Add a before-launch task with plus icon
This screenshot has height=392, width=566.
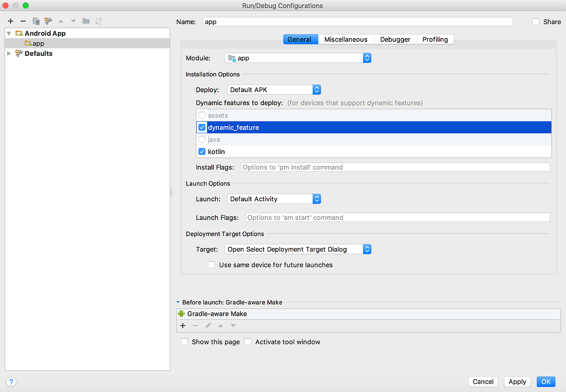[183, 326]
